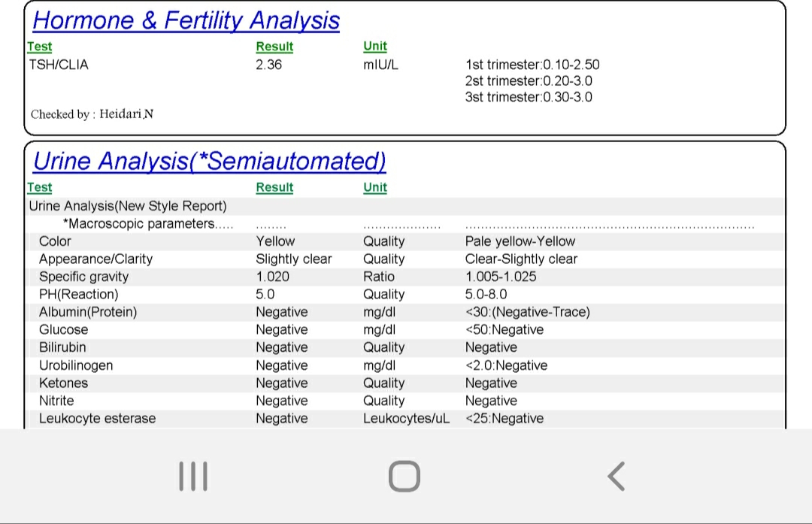This screenshot has width=812, height=524.
Task: Select the Quality unit in Nitrite row
Action: coord(383,401)
